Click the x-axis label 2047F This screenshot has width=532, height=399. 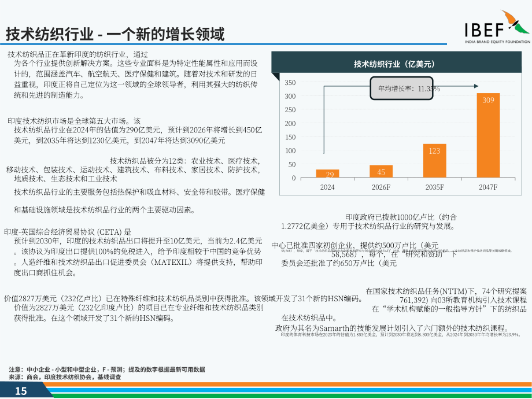(x=488, y=187)
